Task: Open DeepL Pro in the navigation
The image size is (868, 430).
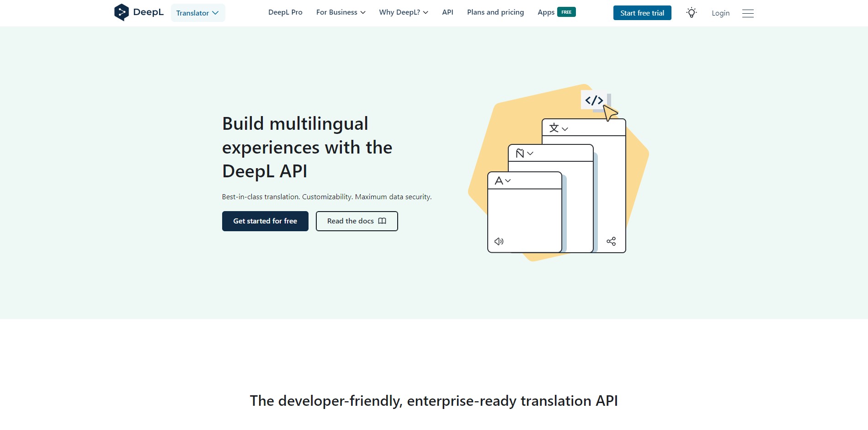Action: coord(285,12)
